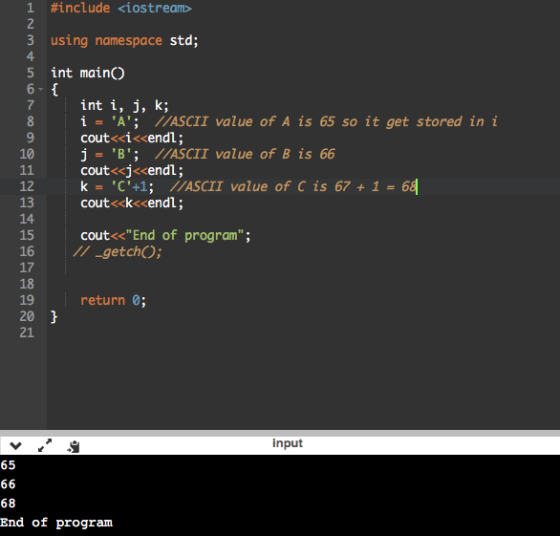This screenshot has width=560, height=536.
Task: Click the 'return 0;' statement
Action: tap(113, 300)
